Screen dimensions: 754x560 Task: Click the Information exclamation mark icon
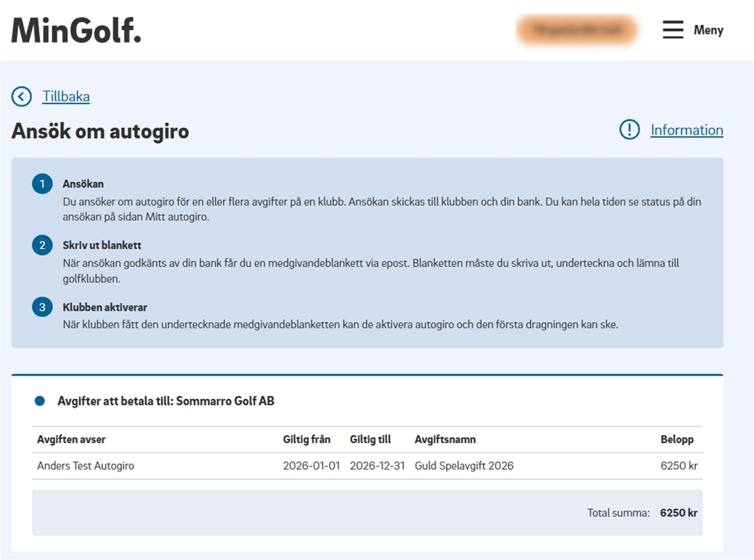point(629,130)
